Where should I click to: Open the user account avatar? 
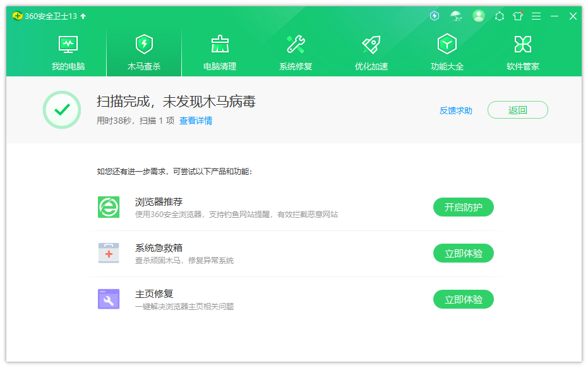click(x=479, y=16)
